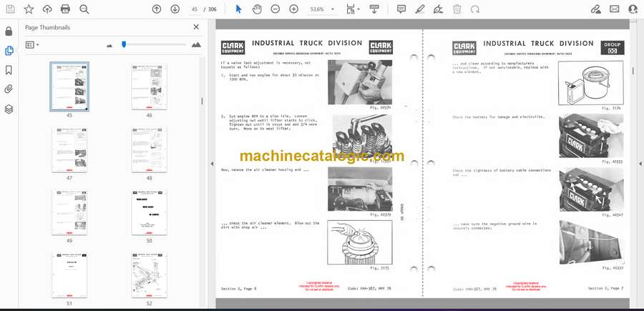Select the highlighter pen tool
Image resolution: width=644 pixels, height=311 pixels.
pos(420,9)
